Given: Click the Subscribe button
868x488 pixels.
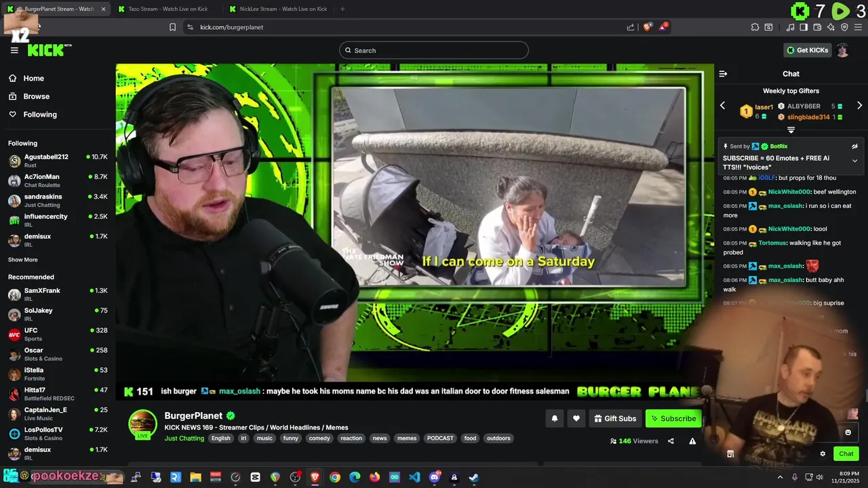Looking at the screenshot, I should point(673,418).
